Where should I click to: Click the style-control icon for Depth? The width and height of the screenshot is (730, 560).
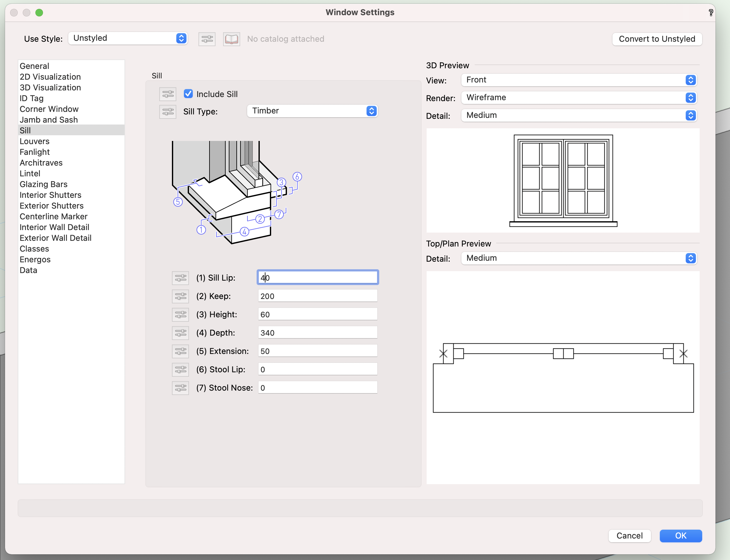click(180, 333)
